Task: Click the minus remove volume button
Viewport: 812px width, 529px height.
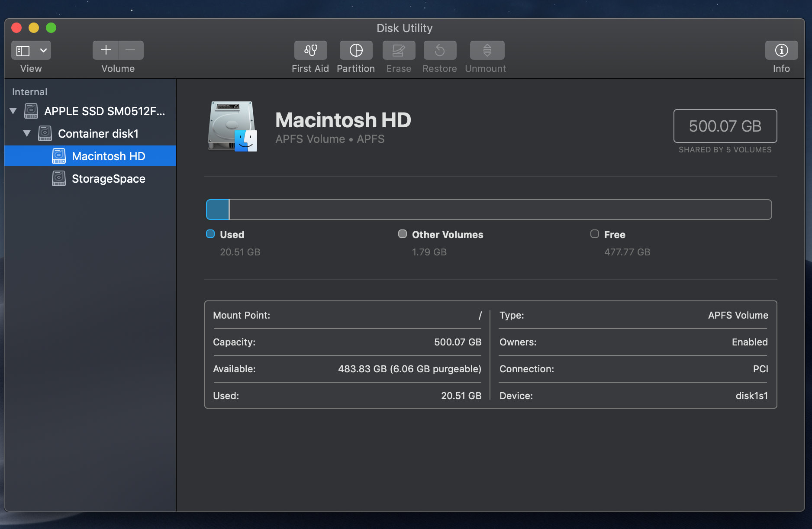Action: [131, 50]
